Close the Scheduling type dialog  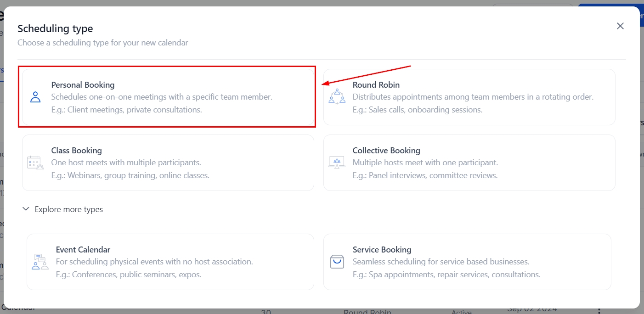click(x=620, y=26)
